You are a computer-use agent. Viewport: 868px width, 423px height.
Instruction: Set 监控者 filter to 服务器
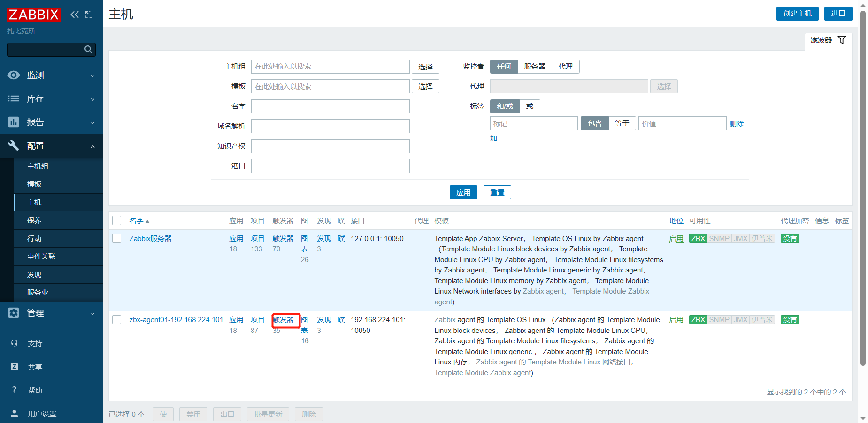click(535, 67)
